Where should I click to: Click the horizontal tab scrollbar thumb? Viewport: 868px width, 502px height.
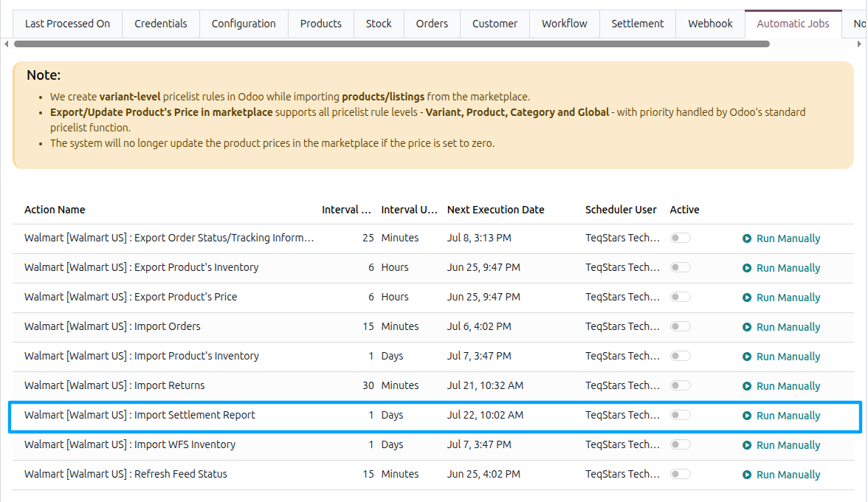click(x=391, y=44)
